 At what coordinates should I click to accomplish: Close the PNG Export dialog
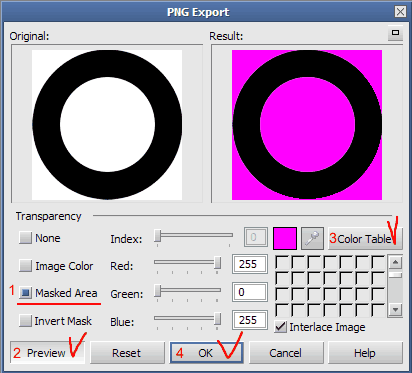[x=400, y=12]
